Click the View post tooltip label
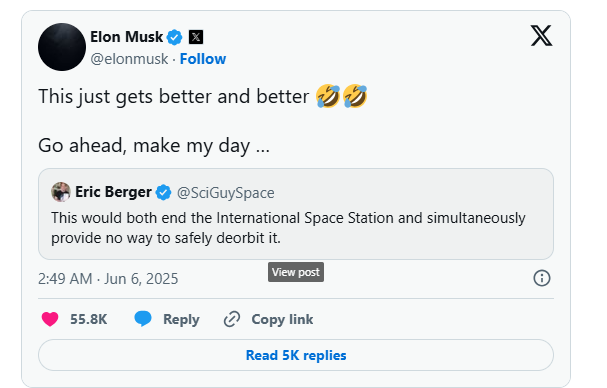The width and height of the screenshot is (607, 388). 296,272
